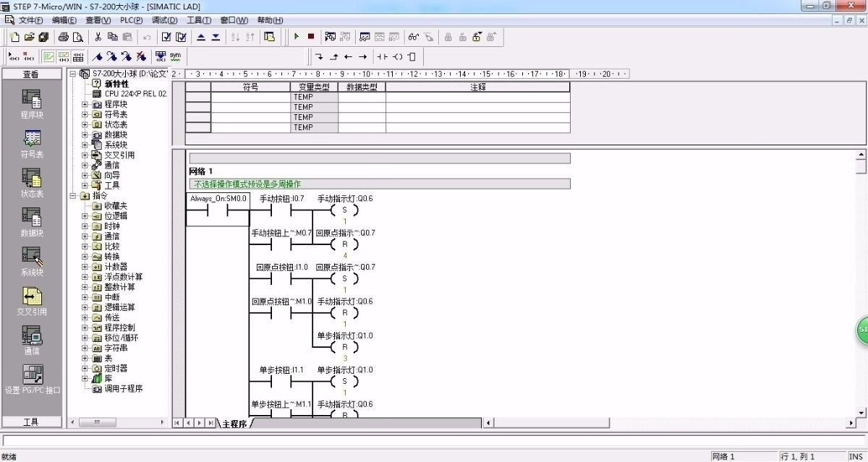
Task: Expand the 程序块 tree node
Action: tap(84, 104)
